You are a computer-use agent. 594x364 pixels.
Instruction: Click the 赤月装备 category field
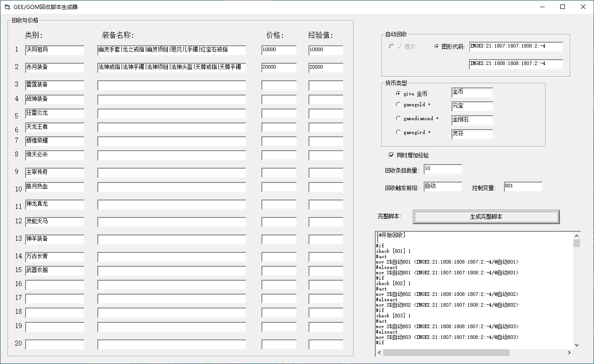pos(54,68)
